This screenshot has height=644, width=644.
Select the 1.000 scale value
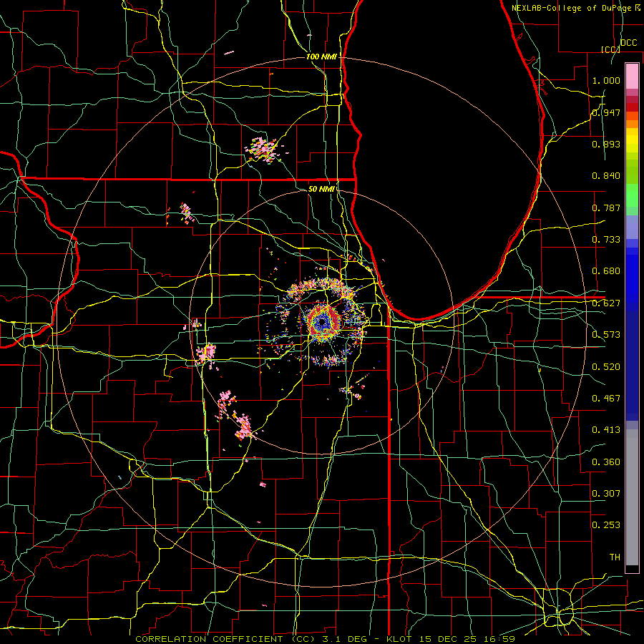point(606,80)
